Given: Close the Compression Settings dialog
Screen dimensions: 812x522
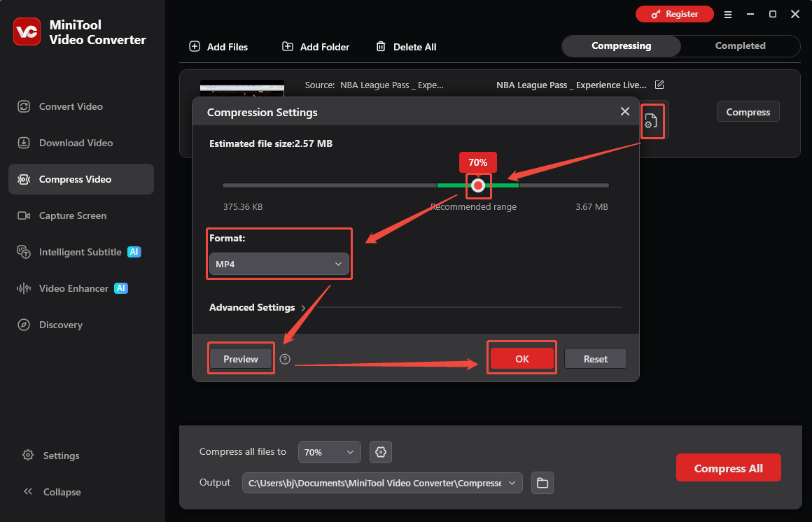Looking at the screenshot, I should click(x=625, y=111).
